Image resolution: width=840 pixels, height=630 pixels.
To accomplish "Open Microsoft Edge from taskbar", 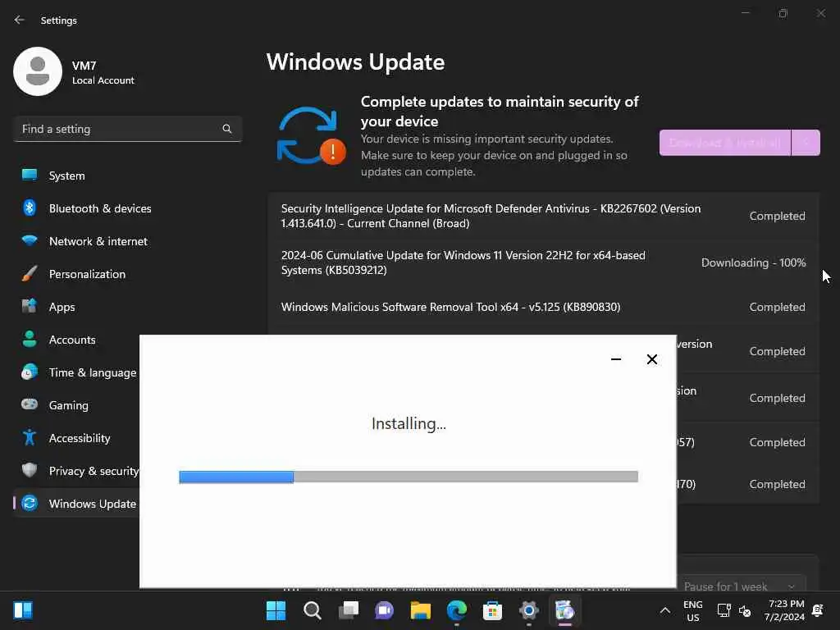I will [x=456, y=610].
